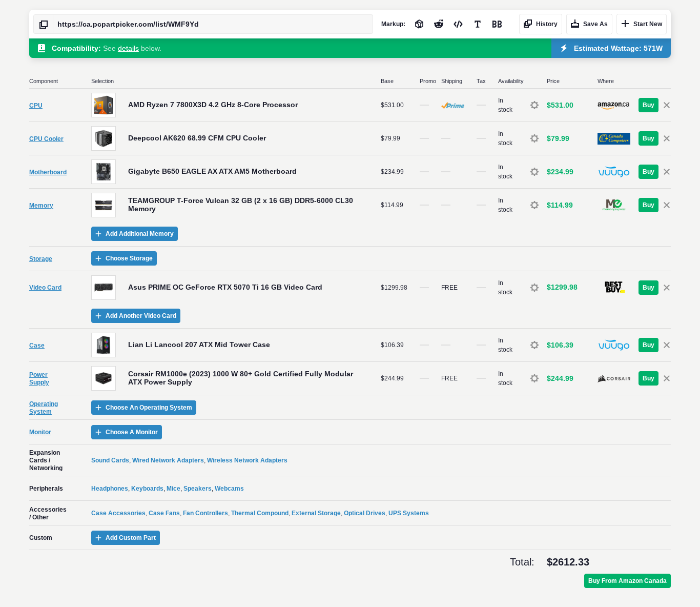Open the Video Card component link
The height and width of the screenshot is (607, 700).
[45, 288]
